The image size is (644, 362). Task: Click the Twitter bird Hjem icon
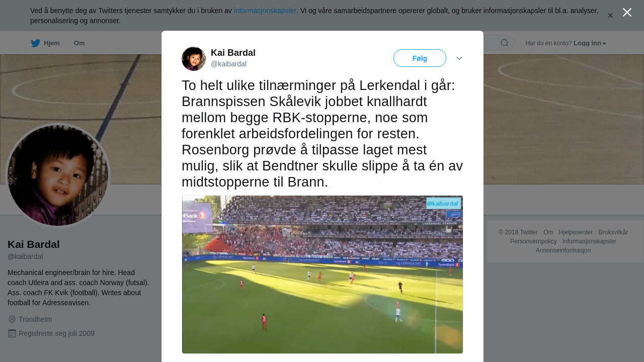(35, 43)
